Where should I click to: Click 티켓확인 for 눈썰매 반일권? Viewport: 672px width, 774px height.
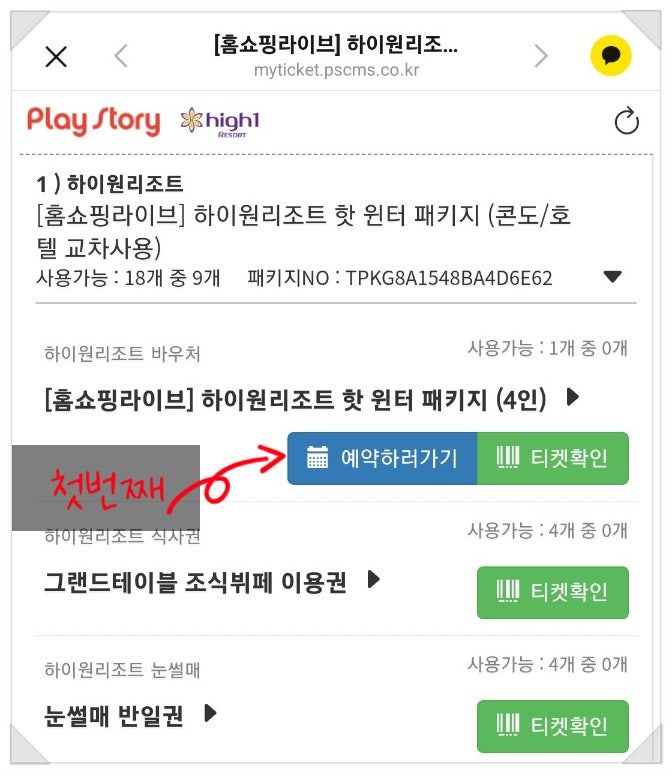(x=553, y=726)
